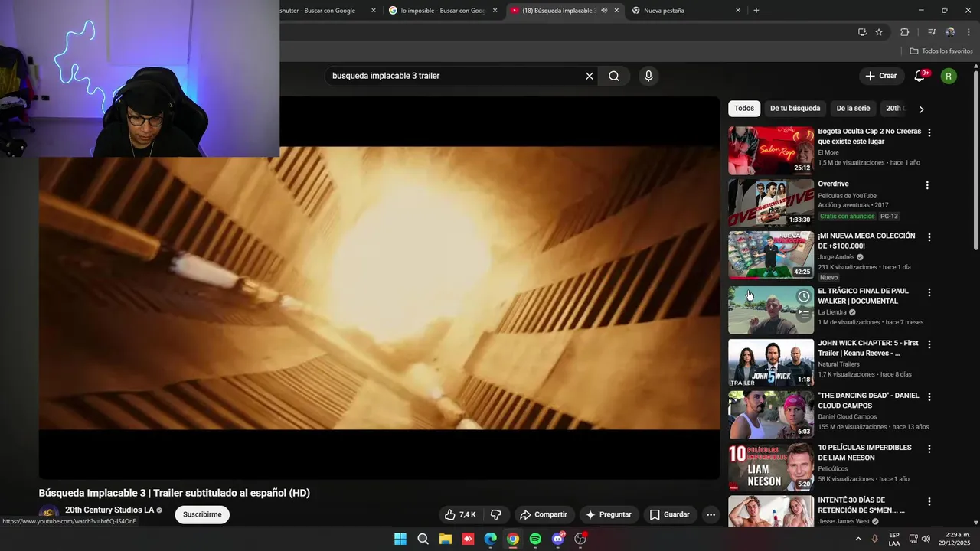Select the Todos filter chip

(x=744, y=109)
